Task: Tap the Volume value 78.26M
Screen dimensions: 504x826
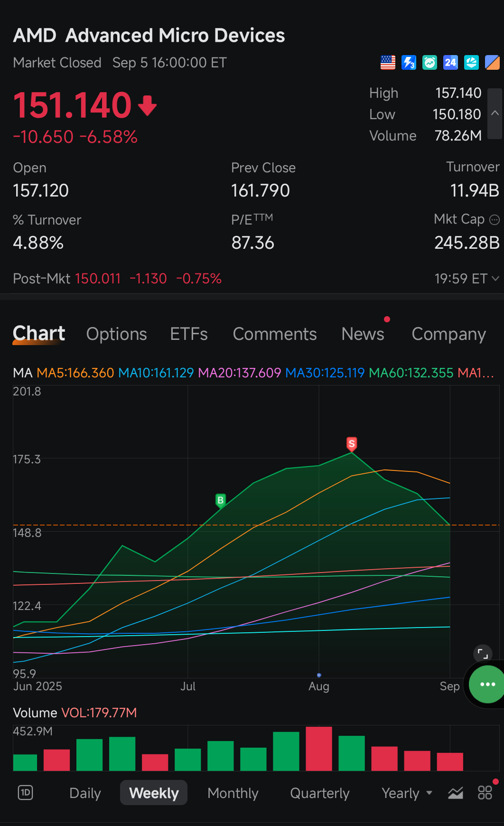Action: 458,136
